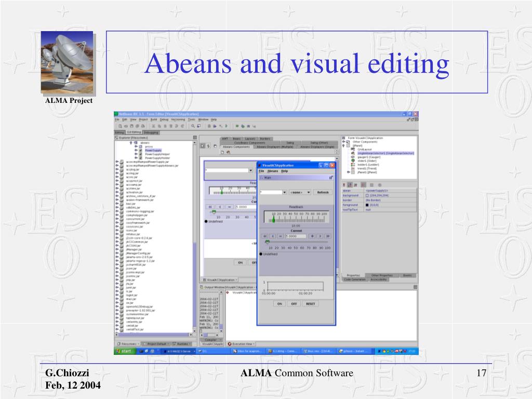Image resolution: width=532 pixels, height=399 pixels.
Task: Click the plus increment button in VisualACSApplication
Action: [312, 236]
